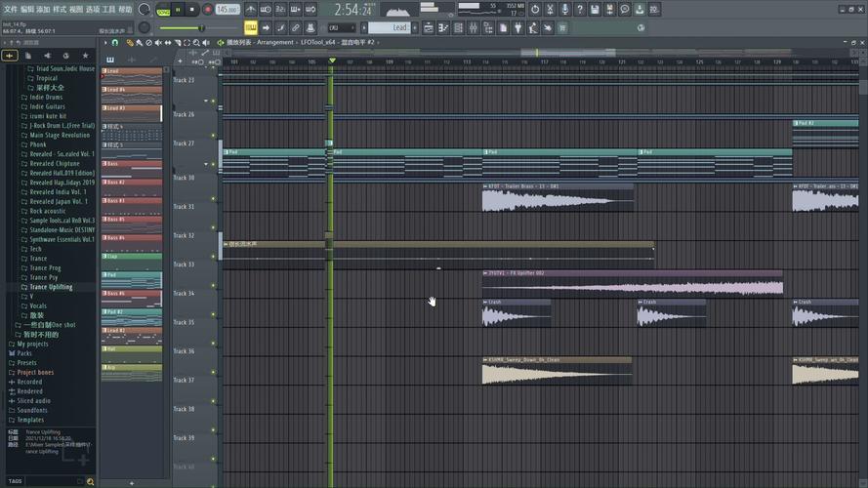Open playlist options menu arrow
The height and width of the screenshot is (488, 868).
coord(105,43)
